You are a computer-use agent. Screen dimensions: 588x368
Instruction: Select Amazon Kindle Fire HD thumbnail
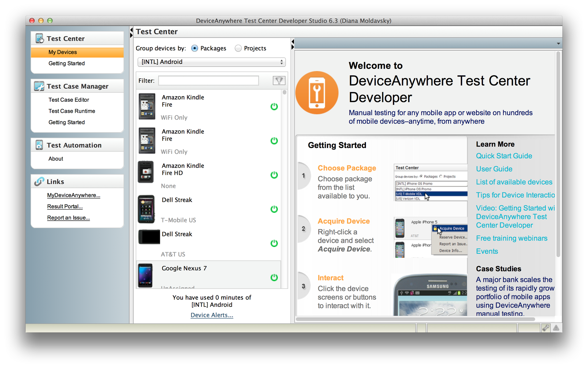(x=146, y=172)
